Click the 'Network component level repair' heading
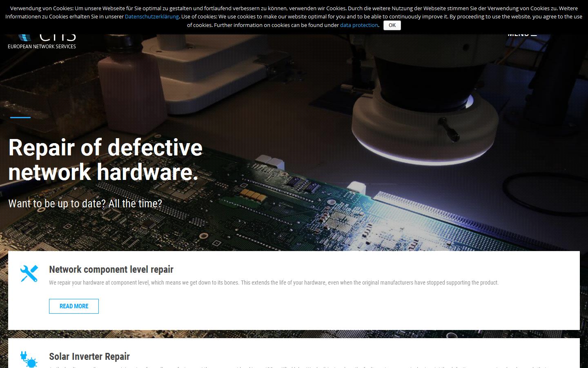588x368 pixels. click(111, 269)
